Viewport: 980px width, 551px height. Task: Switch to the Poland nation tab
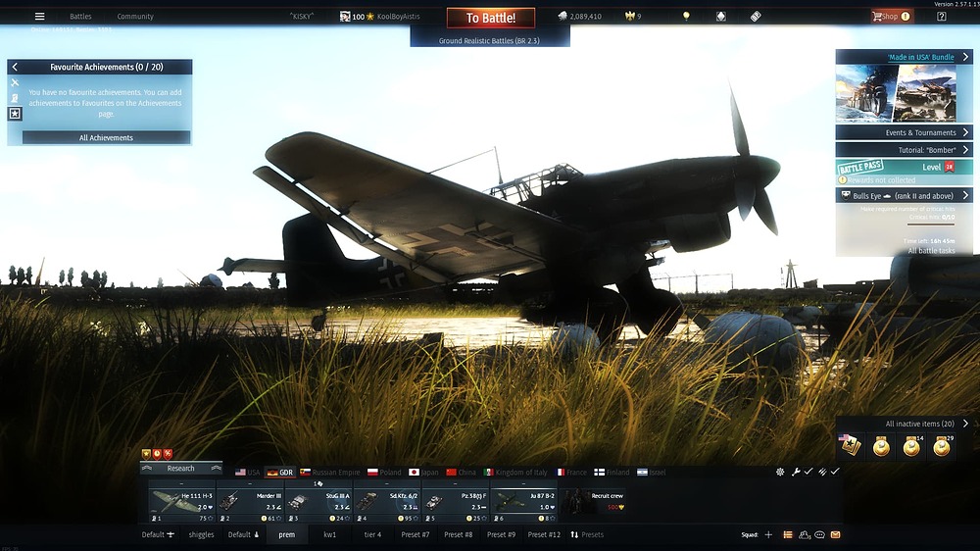(384, 473)
